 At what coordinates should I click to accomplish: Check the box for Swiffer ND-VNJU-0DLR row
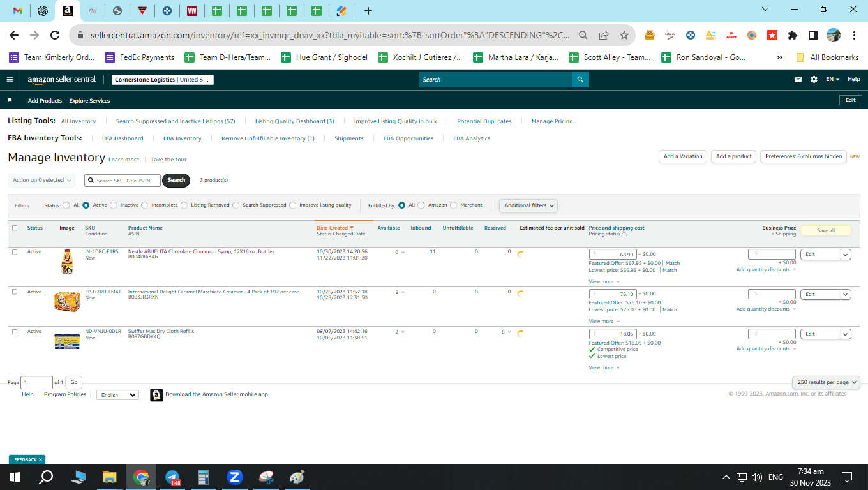tap(15, 332)
